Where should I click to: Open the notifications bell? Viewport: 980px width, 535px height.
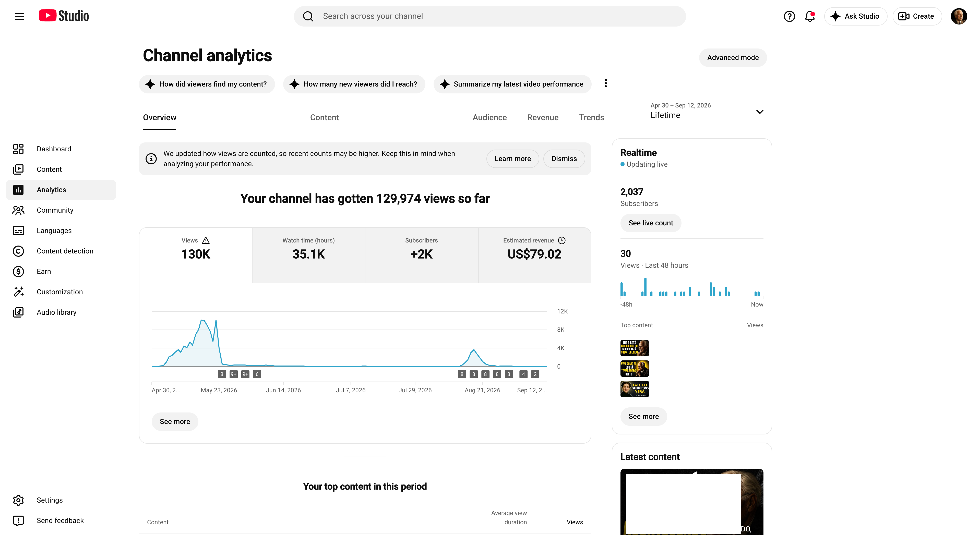[810, 16]
